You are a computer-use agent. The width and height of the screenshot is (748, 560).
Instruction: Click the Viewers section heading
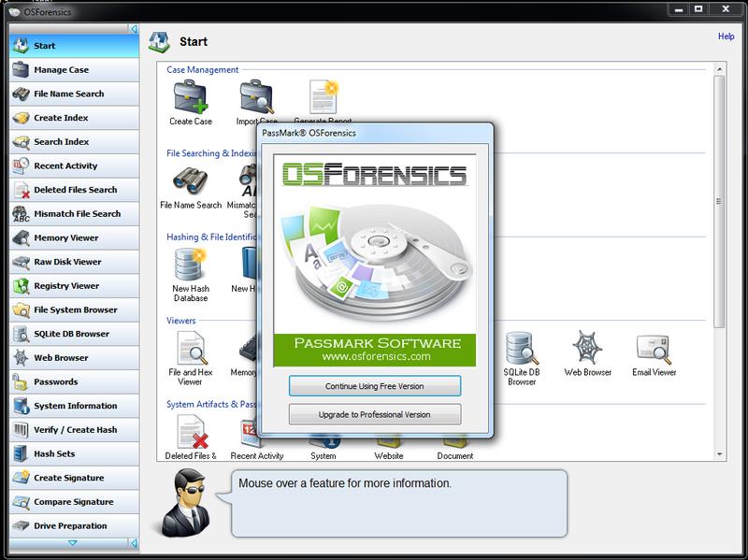(x=180, y=321)
